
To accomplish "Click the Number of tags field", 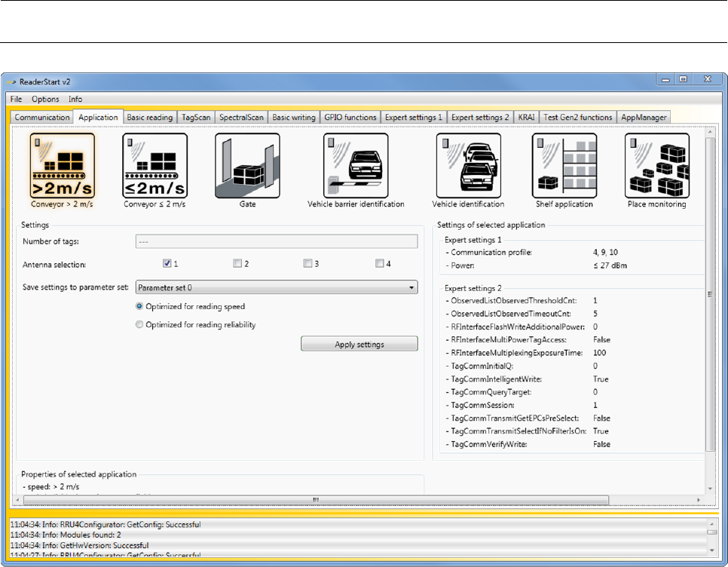I will pos(276,241).
